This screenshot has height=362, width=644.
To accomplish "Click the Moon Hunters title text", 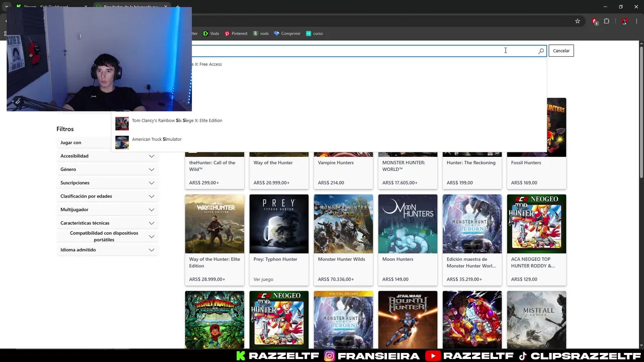I will [x=397, y=259].
